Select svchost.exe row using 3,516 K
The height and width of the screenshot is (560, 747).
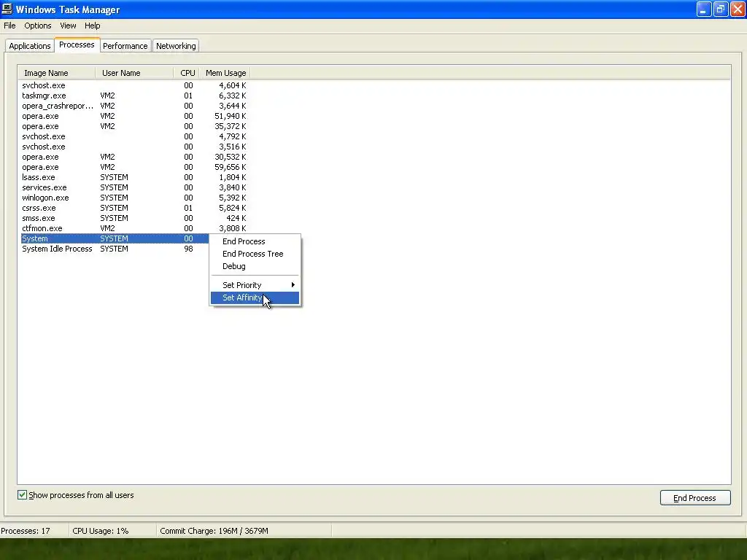134,147
